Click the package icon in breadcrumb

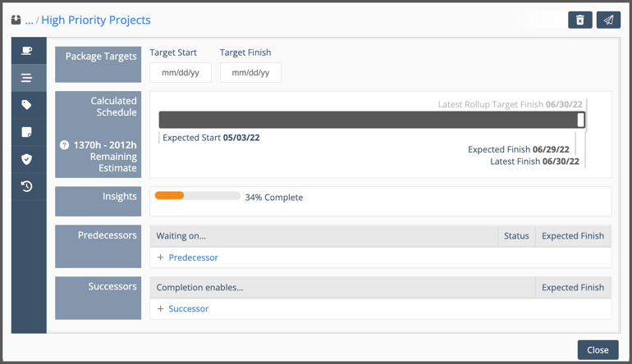click(16, 20)
